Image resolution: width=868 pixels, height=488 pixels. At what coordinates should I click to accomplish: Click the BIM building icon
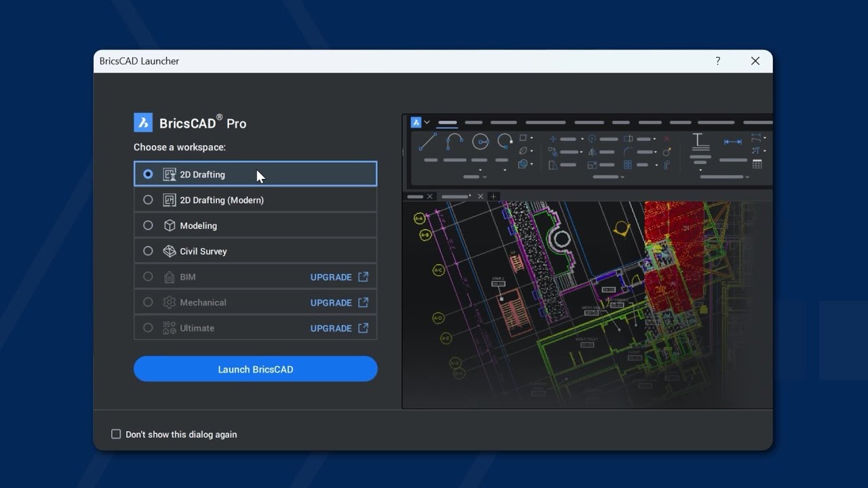[170, 277]
